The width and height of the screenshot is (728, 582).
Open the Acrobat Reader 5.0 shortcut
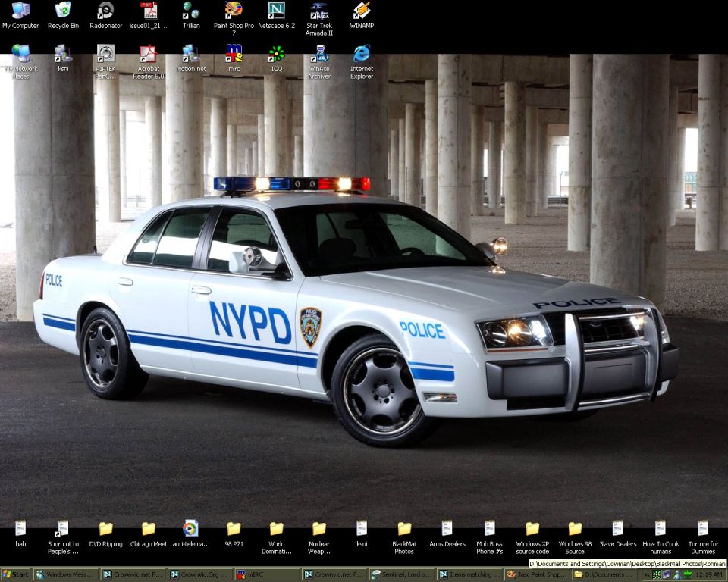tap(149, 61)
